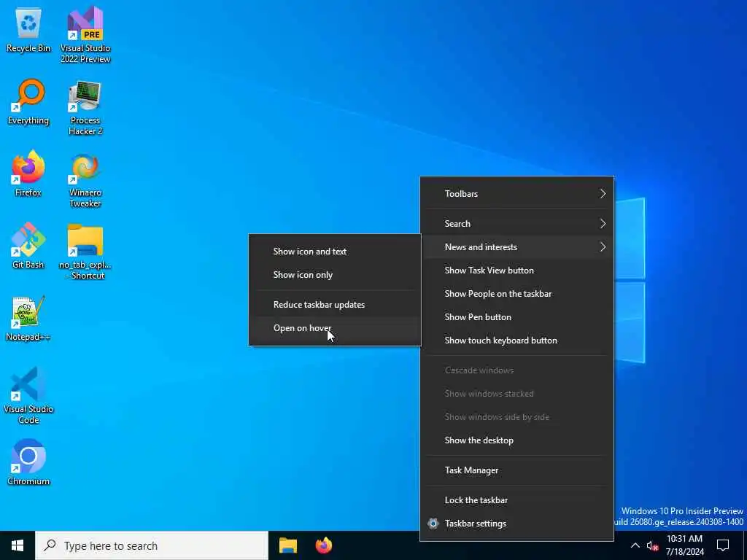Launch Firefox from the taskbar
The width and height of the screenshot is (747, 560).
(x=324, y=545)
